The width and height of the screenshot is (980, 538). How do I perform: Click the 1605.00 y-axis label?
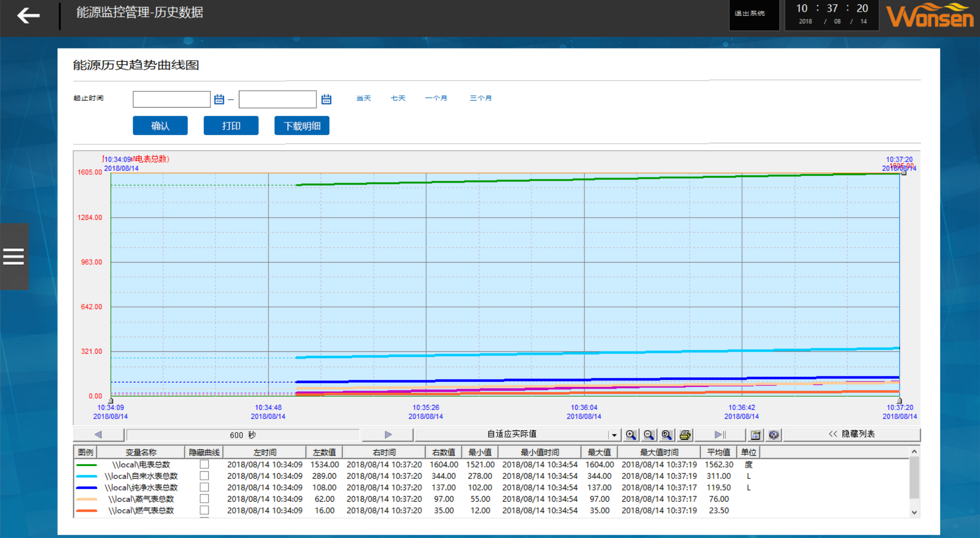(90, 172)
